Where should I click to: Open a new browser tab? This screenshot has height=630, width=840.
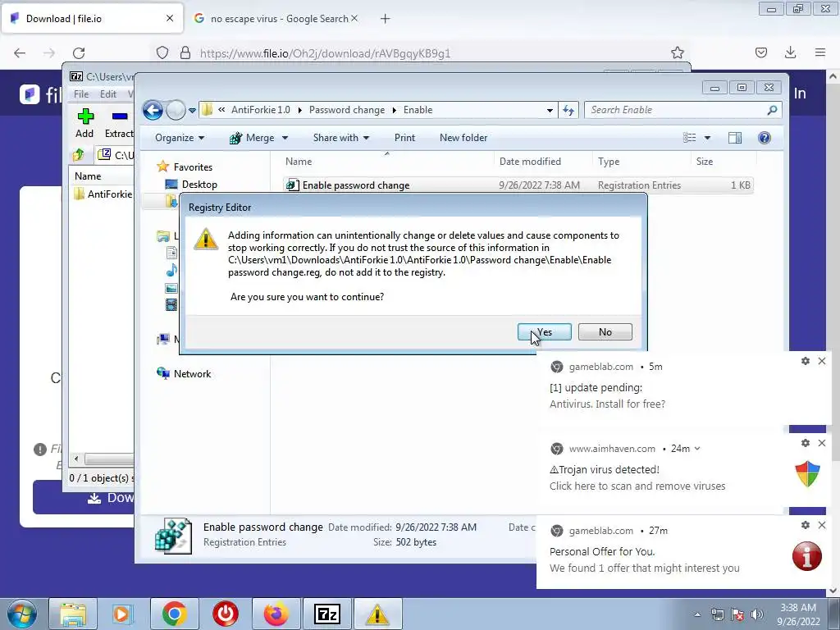click(x=386, y=19)
